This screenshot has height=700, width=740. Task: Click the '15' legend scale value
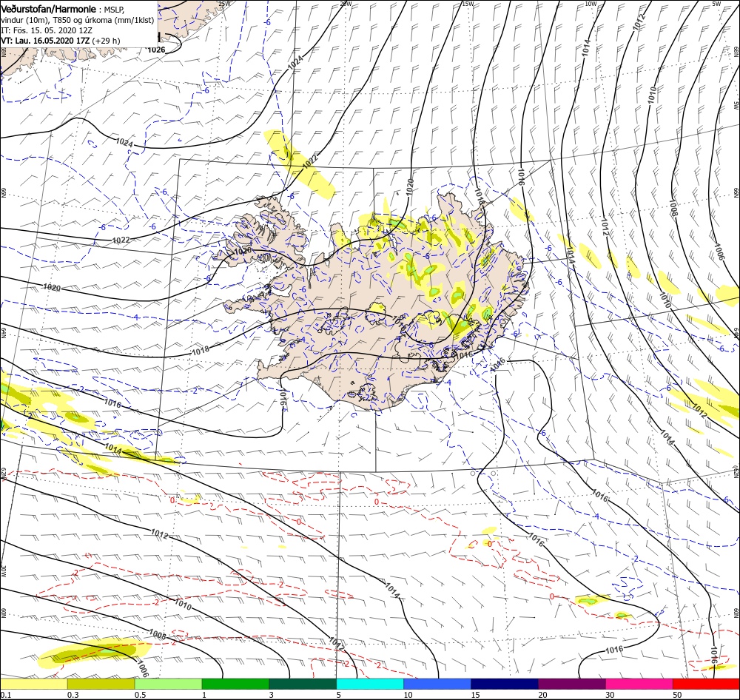475,695
